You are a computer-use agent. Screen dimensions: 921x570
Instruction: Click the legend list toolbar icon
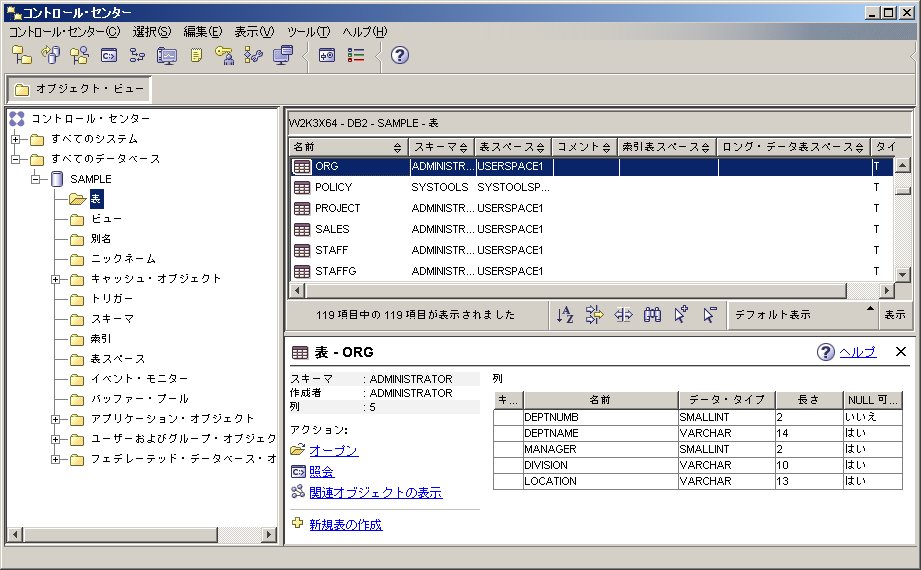pos(356,55)
